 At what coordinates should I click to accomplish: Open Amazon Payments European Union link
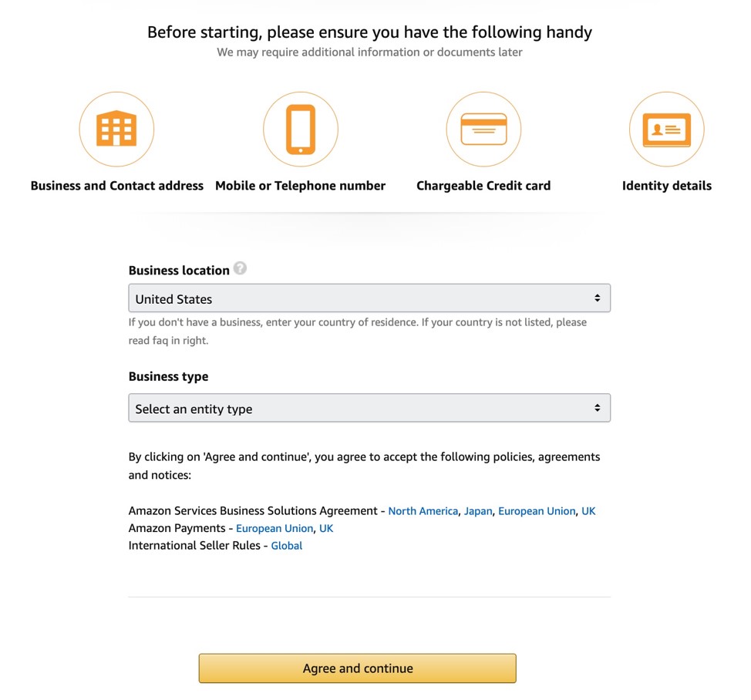[x=274, y=528]
